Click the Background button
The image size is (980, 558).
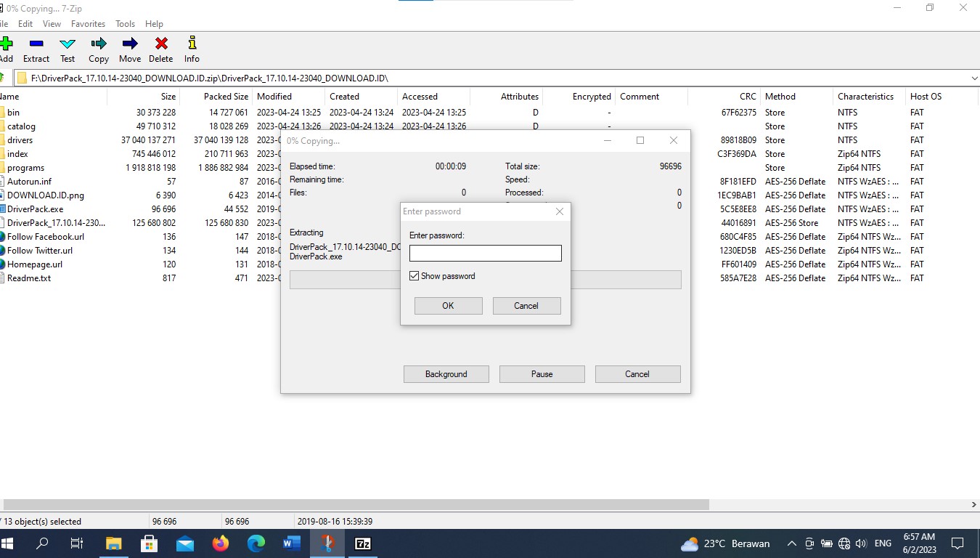click(446, 374)
